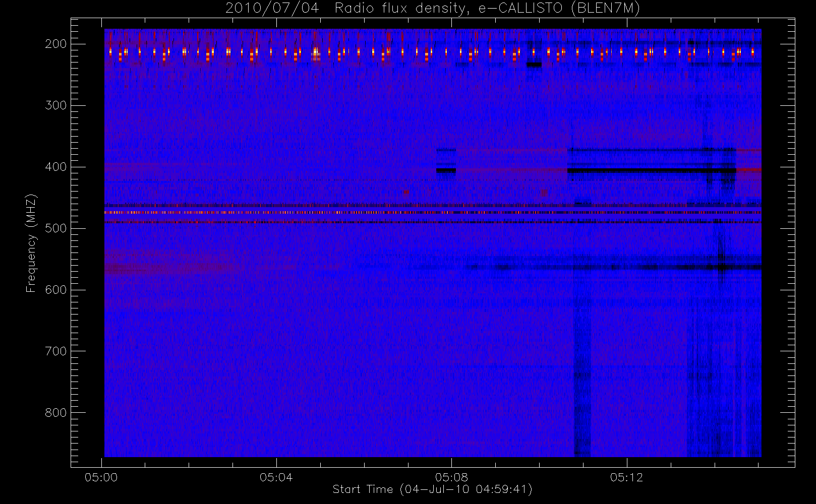Click the 700 frequency tick label
The width and height of the screenshot is (816, 504).
click(x=56, y=351)
